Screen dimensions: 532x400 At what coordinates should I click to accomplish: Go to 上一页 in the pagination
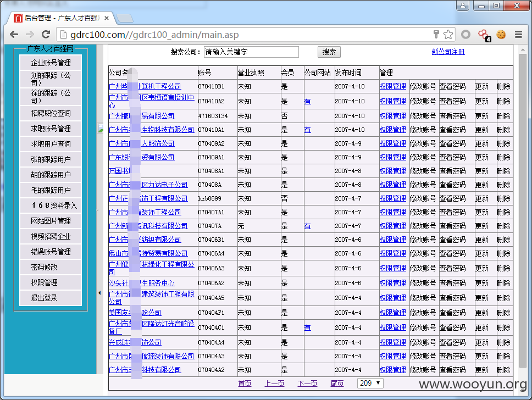coord(274,384)
